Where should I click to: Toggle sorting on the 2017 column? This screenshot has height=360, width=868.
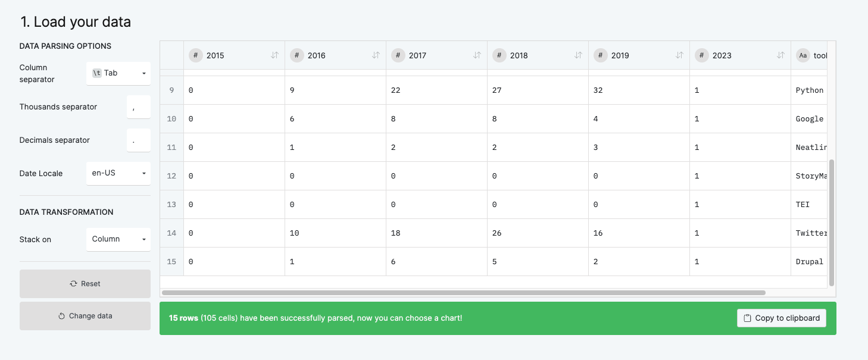(477, 55)
